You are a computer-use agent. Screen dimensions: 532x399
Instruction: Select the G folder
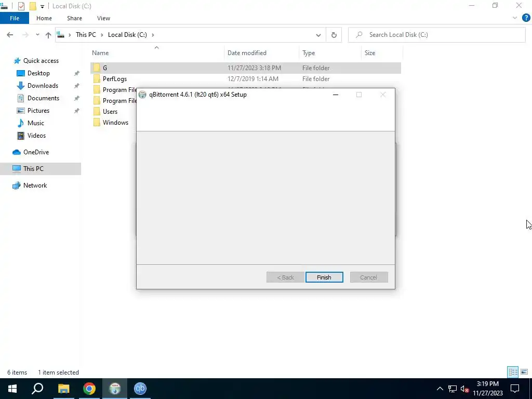point(246,68)
